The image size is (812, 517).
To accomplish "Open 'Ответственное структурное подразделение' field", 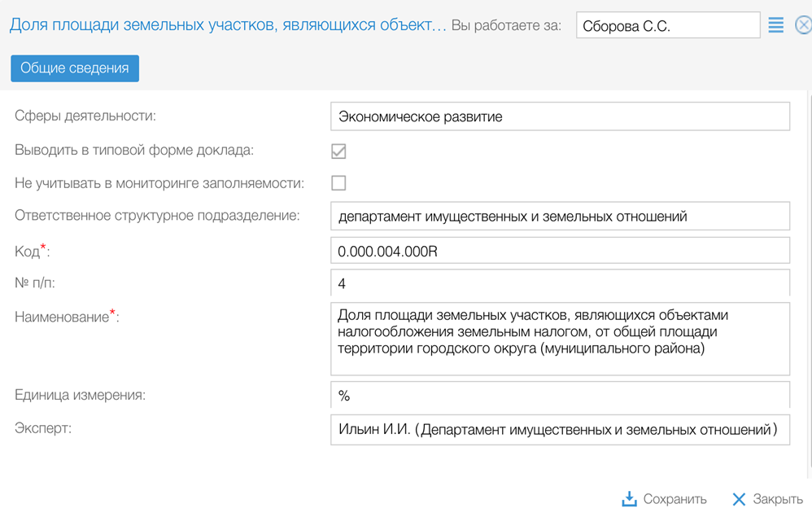I will coord(560,217).
